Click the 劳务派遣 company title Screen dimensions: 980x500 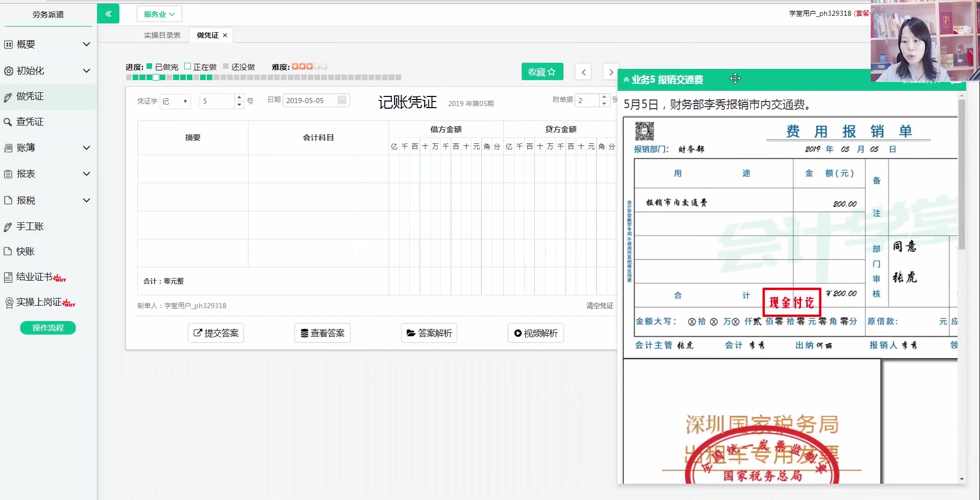(x=48, y=14)
